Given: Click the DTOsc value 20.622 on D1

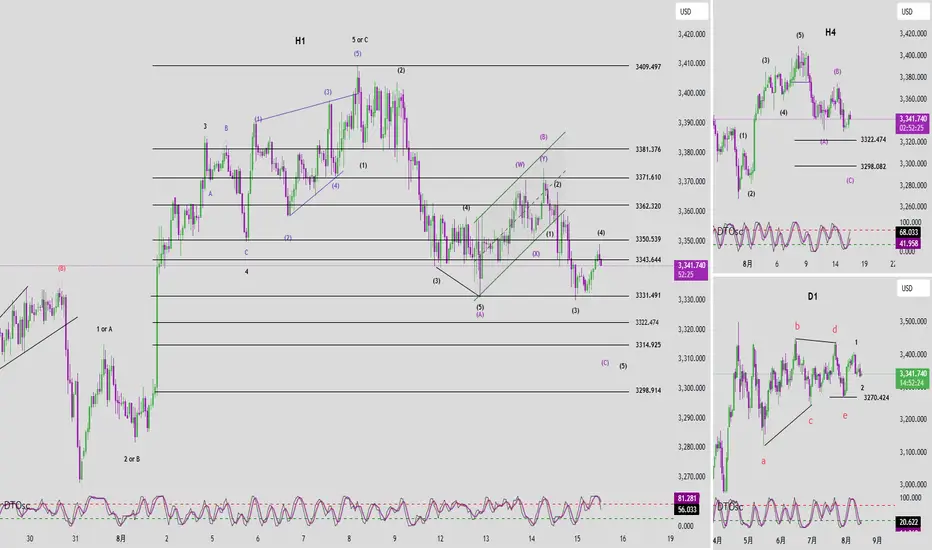Looking at the screenshot, I should coord(908,522).
